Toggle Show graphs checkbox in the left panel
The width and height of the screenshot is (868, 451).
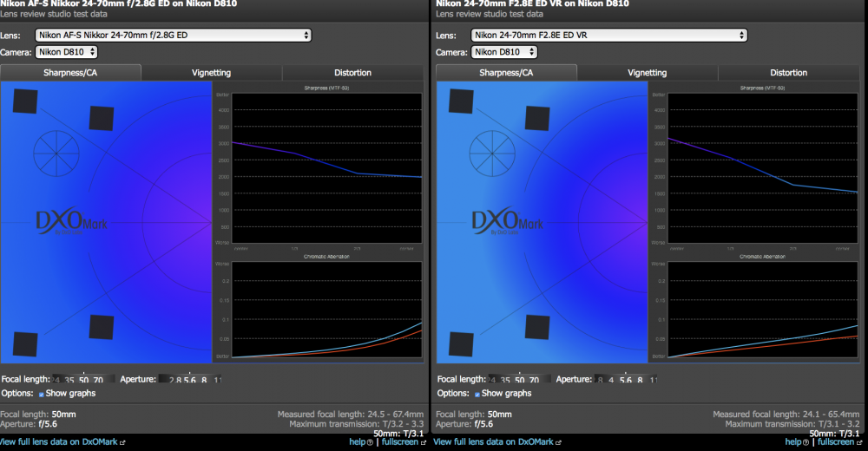point(42,394)
